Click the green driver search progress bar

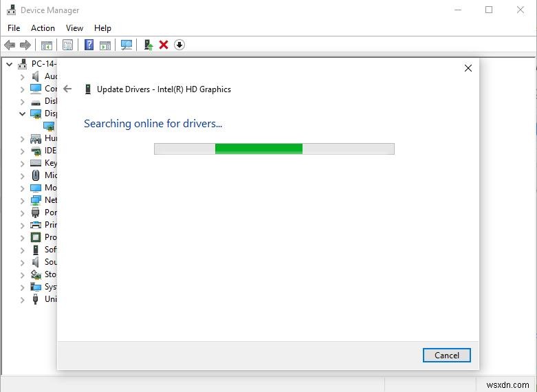(274, 149)
